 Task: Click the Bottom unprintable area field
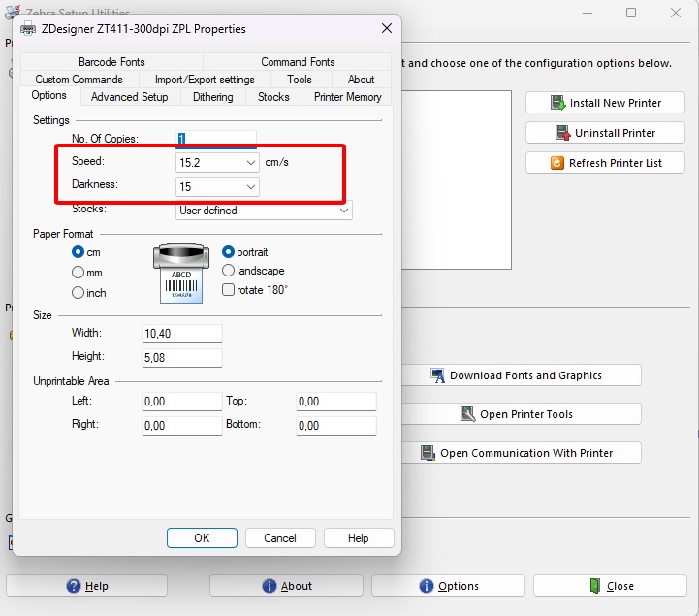336,426
